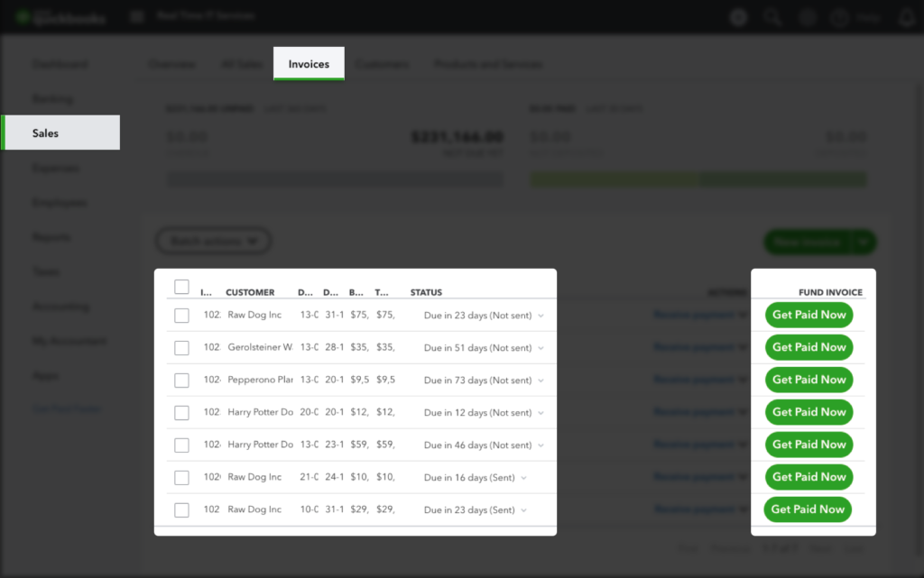
Task: Tick checkbox for invoice due in 16 days
Action: coord(181,477)
